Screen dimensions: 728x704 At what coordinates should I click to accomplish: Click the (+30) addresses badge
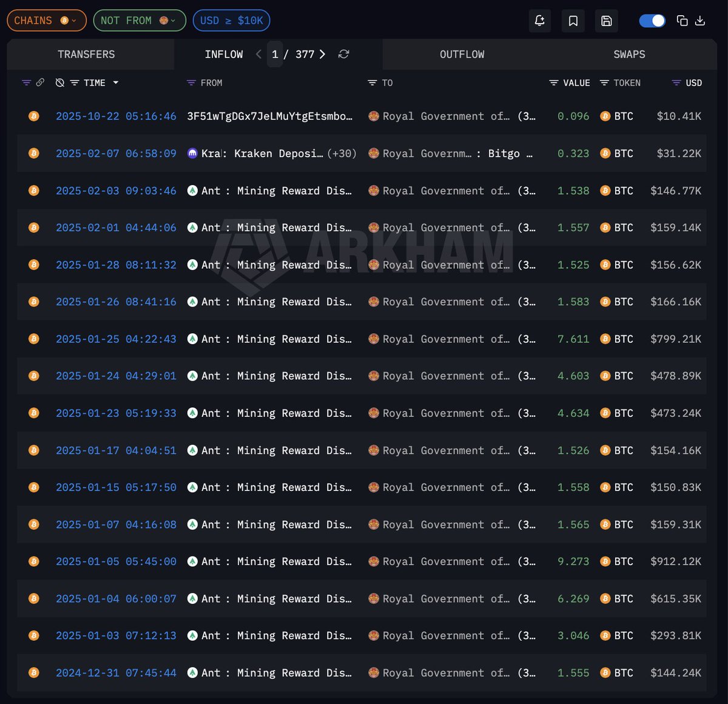(342, 154)
